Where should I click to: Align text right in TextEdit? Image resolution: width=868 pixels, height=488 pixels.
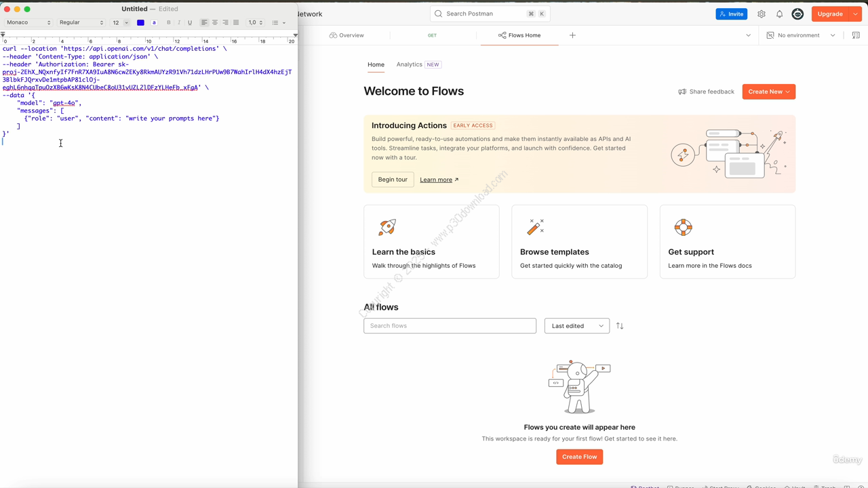point(225,22)
